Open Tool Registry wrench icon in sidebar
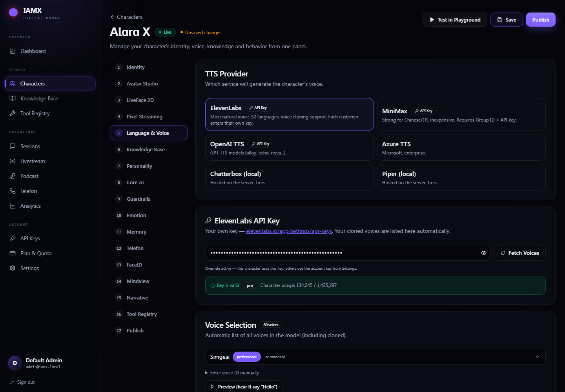Viewport: 565px width, 392px height. (13, 113)
